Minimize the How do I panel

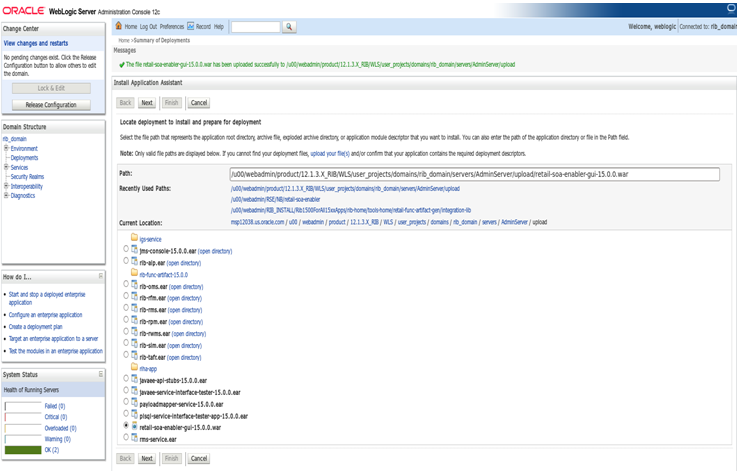tap(101, 276)
